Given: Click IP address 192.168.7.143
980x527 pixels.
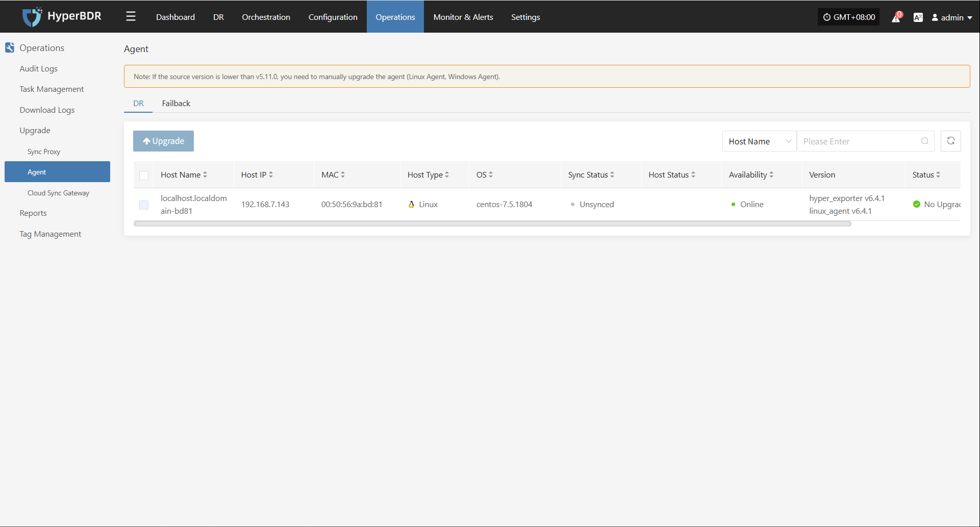Looking at the screenshot, I should 265,204.
